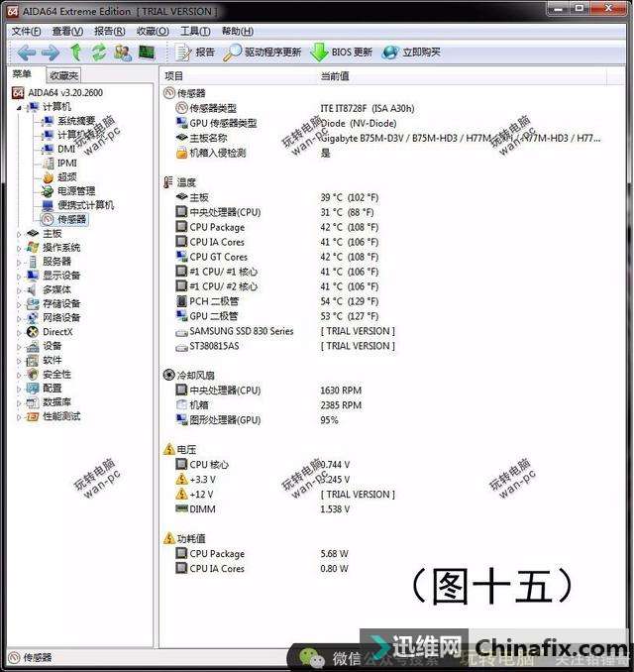Open the green monitor diagnostics icon
This screenshot has width=634, height=672.
pyautogui.click(x=147, y=53)
